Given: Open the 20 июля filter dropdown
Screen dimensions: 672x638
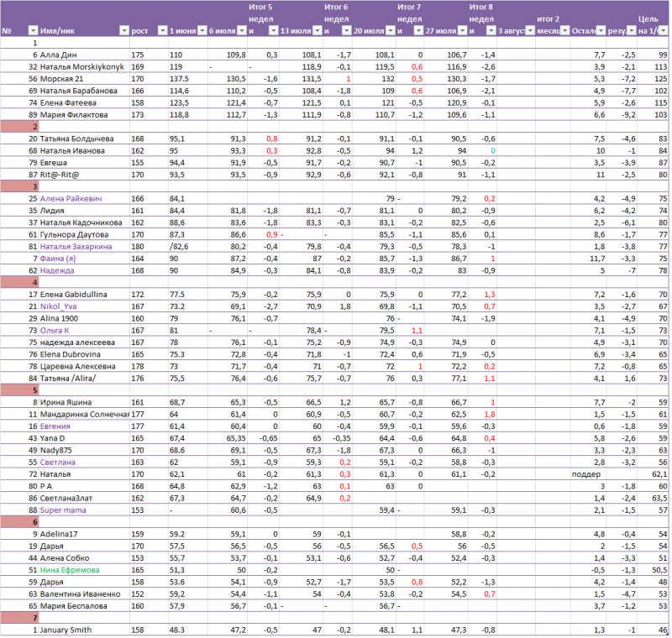Looking at the screenshot, I should [388, 31].
